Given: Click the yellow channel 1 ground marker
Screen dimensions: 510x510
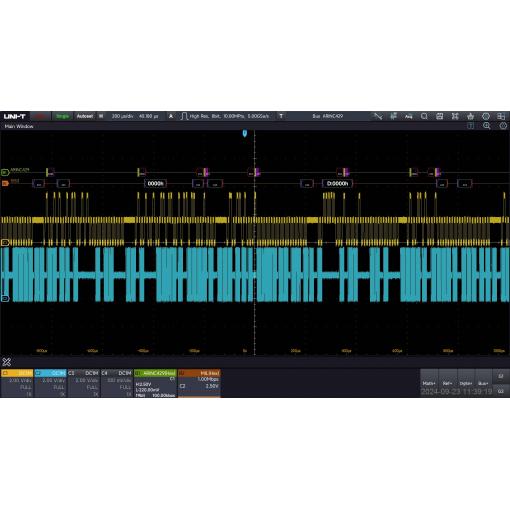Looking at the screenshot, I should [5, 242].
